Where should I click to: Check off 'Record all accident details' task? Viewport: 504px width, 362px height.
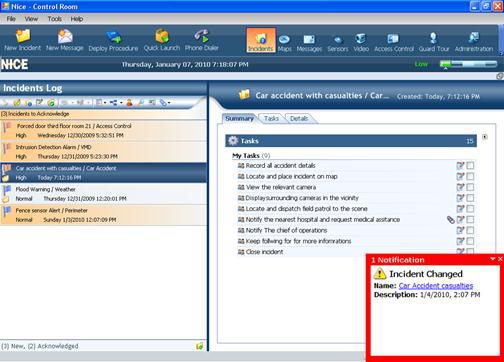coord(470,166)
